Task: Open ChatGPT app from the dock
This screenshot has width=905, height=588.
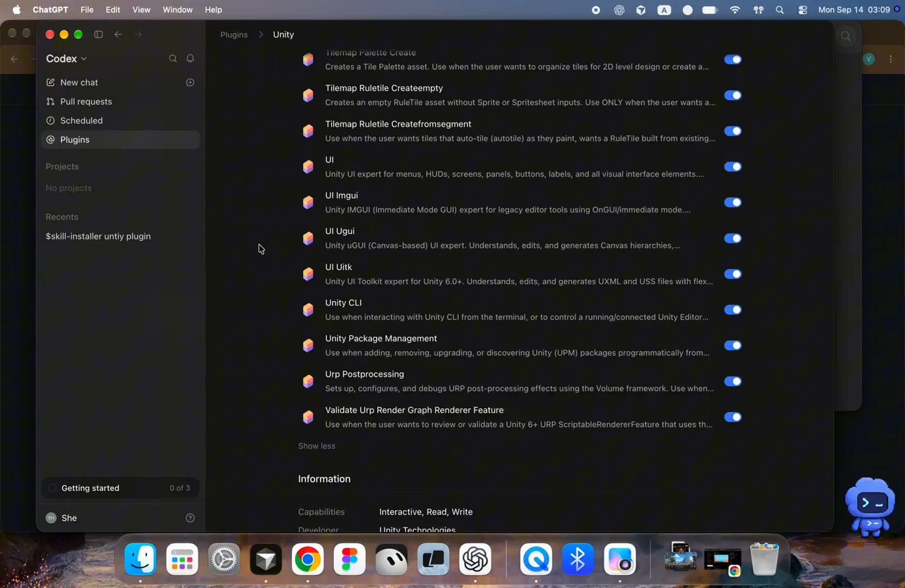Action: pyautogui.click(x=475, y=559)
